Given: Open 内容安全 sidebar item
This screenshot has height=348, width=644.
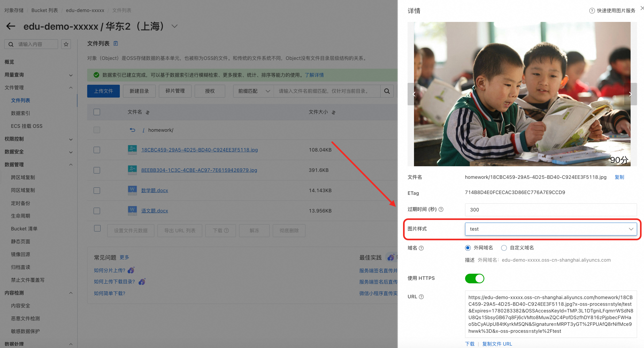Looking at the screenshot, I should click(21, 306).
